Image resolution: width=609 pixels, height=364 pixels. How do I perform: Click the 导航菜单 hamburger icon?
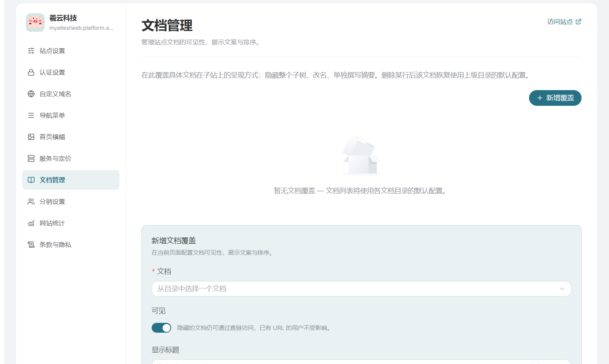point(31,116)
